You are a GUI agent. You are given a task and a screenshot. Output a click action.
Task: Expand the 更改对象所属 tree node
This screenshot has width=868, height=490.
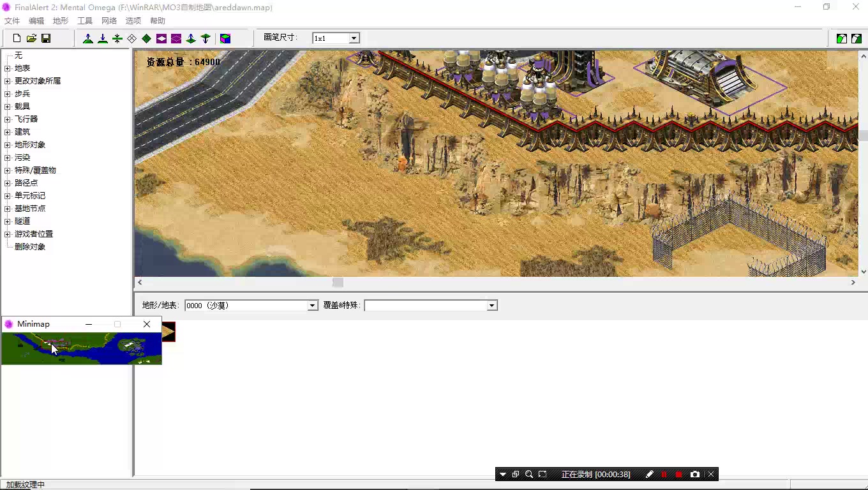[x=8, y=81]
